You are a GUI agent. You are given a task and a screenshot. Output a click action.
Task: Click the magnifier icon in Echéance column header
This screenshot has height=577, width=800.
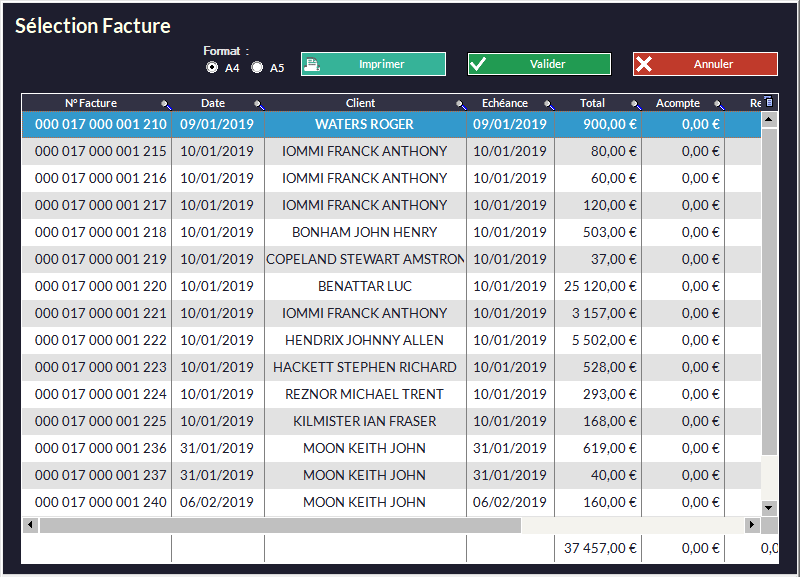tap(548, 104)
